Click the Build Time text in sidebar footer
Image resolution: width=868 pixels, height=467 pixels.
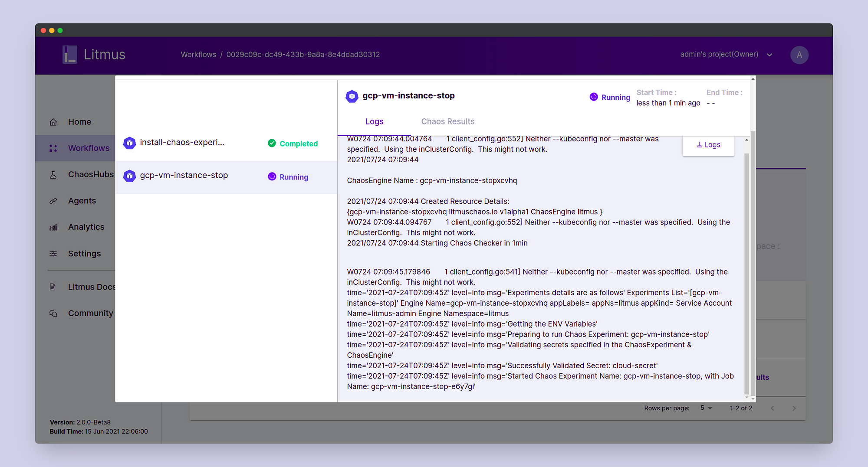(99, 431)
